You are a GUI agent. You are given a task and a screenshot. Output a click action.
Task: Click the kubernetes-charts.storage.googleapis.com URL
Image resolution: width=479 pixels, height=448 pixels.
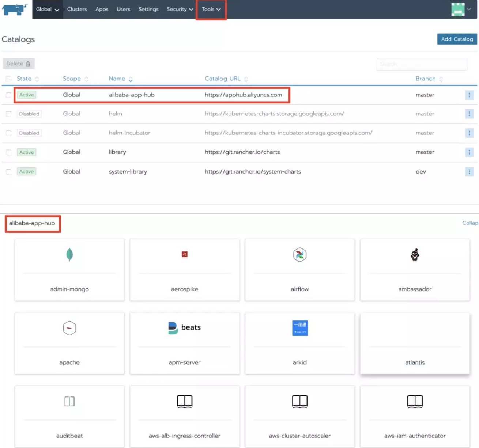[275, 114]
